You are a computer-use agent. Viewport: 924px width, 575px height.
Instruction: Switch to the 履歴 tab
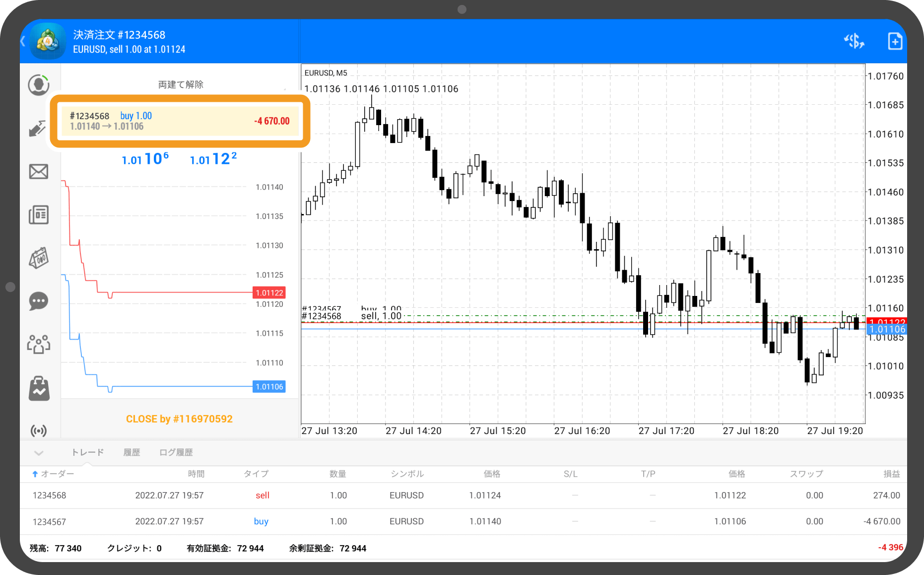132,452
